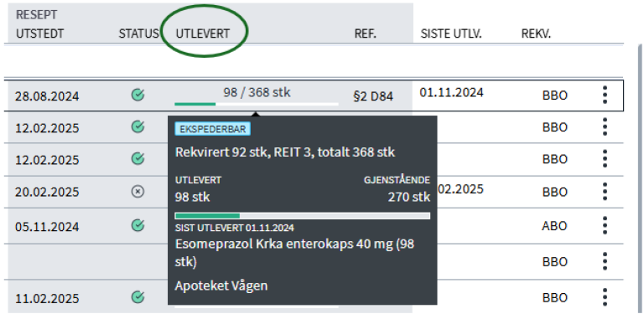This screenshot has height=314, width=644.
Task: Click green check status icon for 28.08.2024
Action: (138, 95)
